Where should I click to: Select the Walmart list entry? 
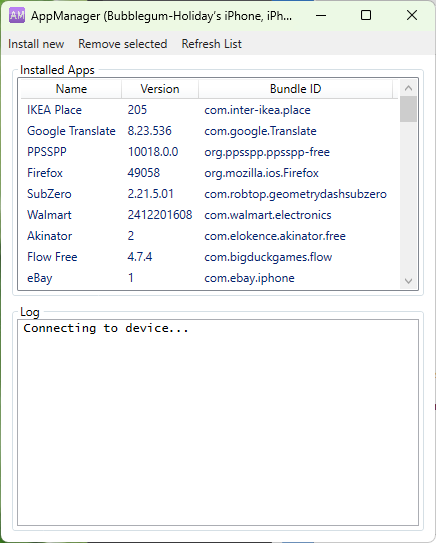(x=209, y=215)
